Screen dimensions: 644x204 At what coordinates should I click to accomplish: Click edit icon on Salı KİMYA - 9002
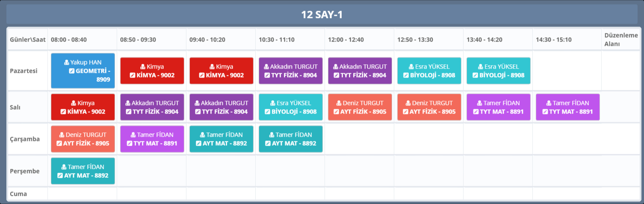tap(63, 111)
